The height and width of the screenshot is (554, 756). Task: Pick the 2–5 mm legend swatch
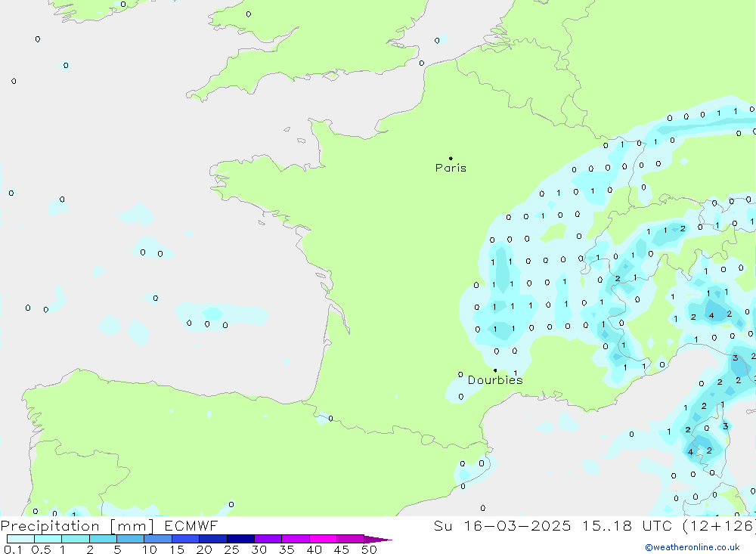tap(103, 539)
